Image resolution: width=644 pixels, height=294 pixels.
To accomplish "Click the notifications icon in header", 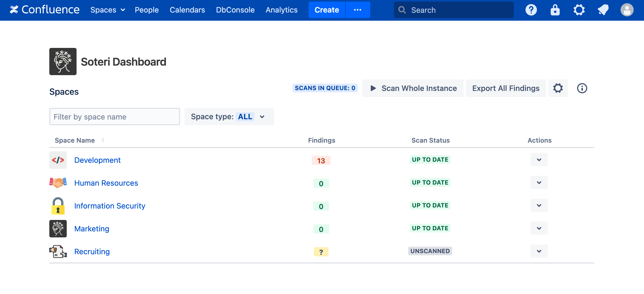I will tap(603, 10).
